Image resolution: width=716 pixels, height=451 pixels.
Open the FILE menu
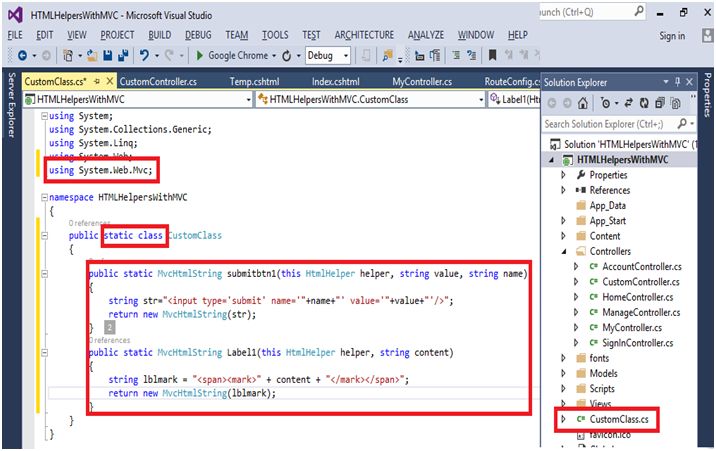pyautogui.click(x=15, y=35)
